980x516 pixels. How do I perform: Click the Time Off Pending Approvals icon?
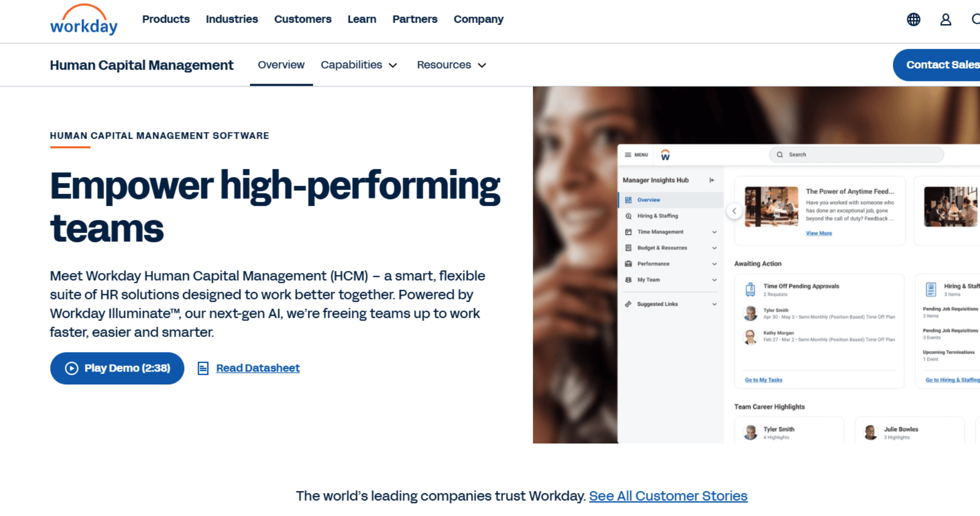click(750, 289)
